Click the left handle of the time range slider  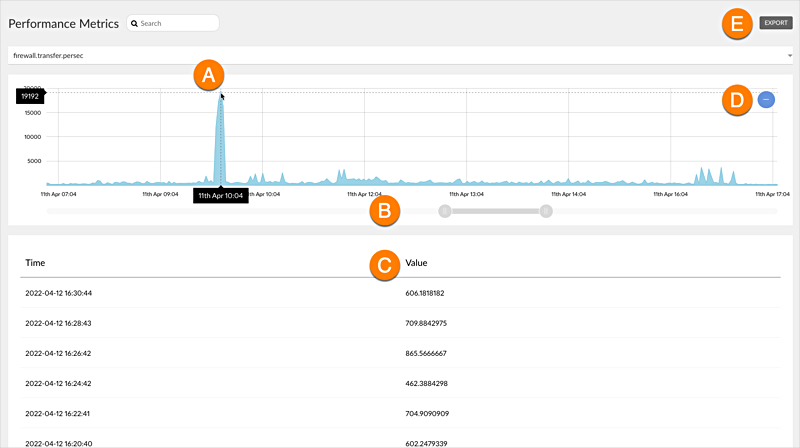(x=445, y=210)
